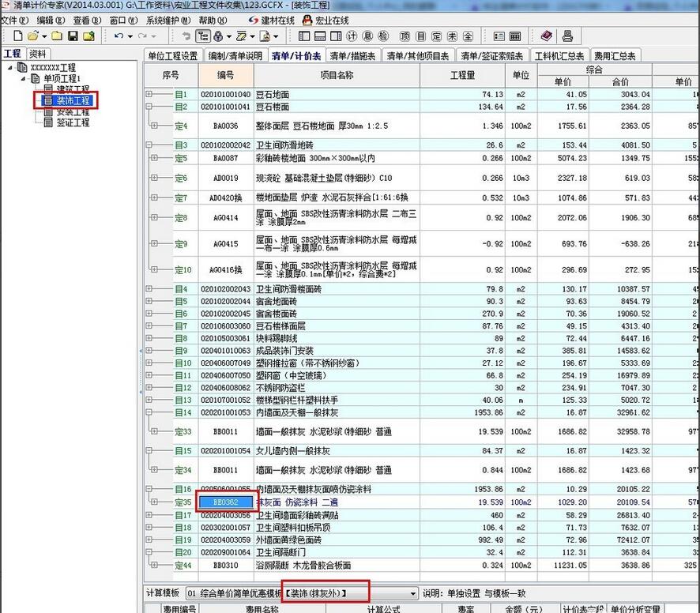700x613 pixels.
Task: Click the yellow eraser toolbar icon
Action: (242, 36)
